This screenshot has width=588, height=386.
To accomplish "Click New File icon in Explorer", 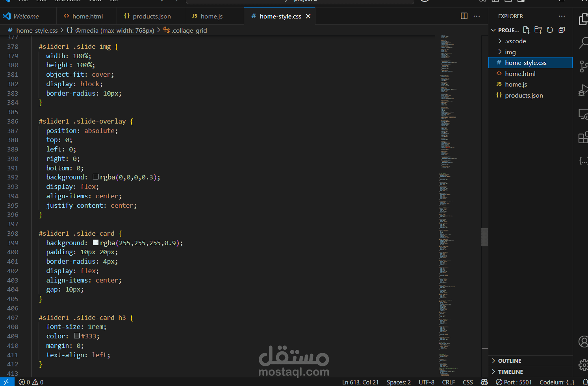I will pyautogui.click(x=527, y=30).
